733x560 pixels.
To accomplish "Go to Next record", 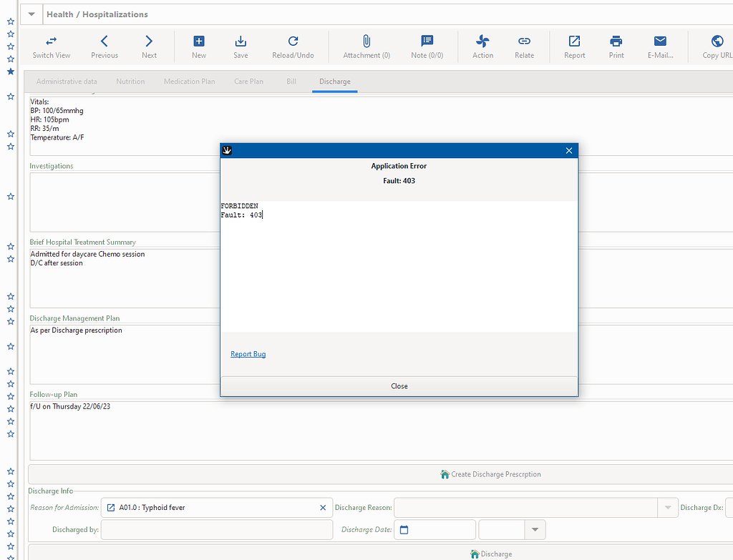I will tap(149, 41).
